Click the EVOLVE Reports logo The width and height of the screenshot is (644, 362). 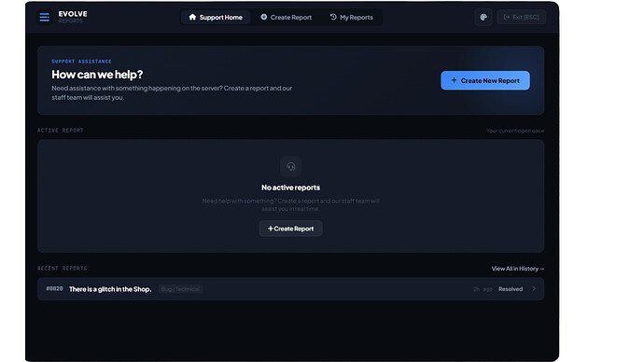[x=73, y=17]
